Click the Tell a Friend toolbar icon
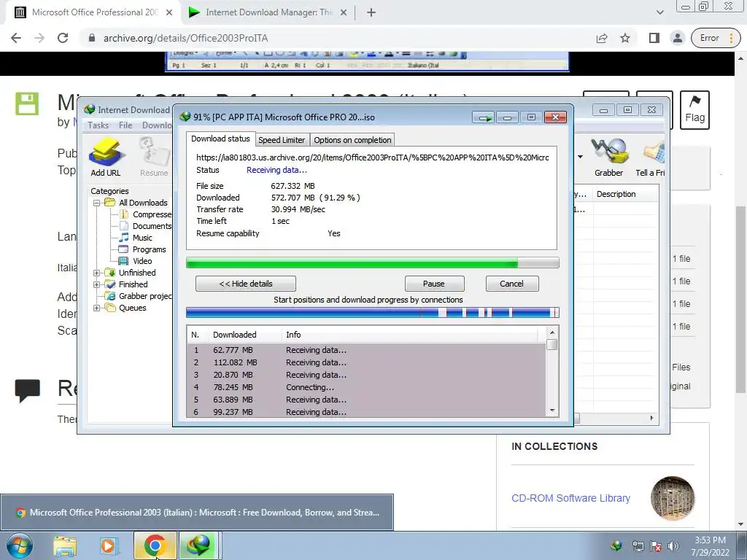Image resolution: width=747 pixels, height=560 pixels. 651,157
